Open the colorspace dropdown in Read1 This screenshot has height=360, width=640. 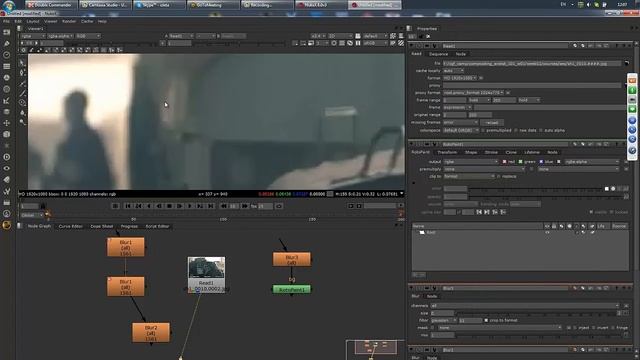(x=461, y=130)
